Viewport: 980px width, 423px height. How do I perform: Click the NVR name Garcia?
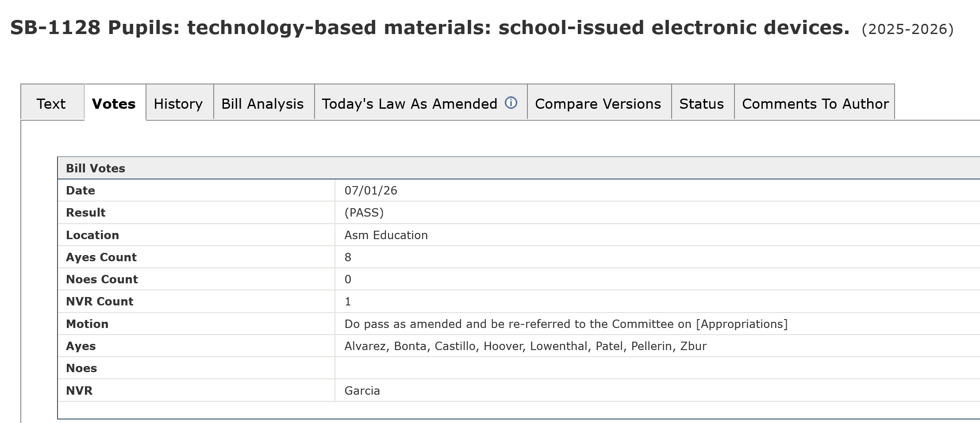tap(362, 391)
